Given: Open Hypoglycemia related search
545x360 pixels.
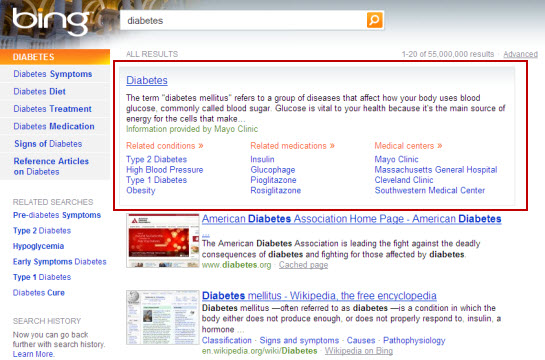Looking at the screenshot, I should 39,246.
